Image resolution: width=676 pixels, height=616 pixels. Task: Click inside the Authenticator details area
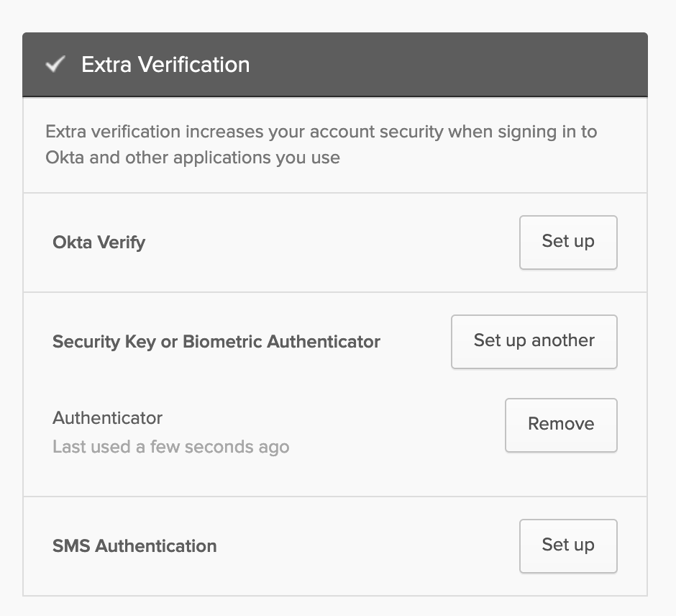tap(216, 432)
